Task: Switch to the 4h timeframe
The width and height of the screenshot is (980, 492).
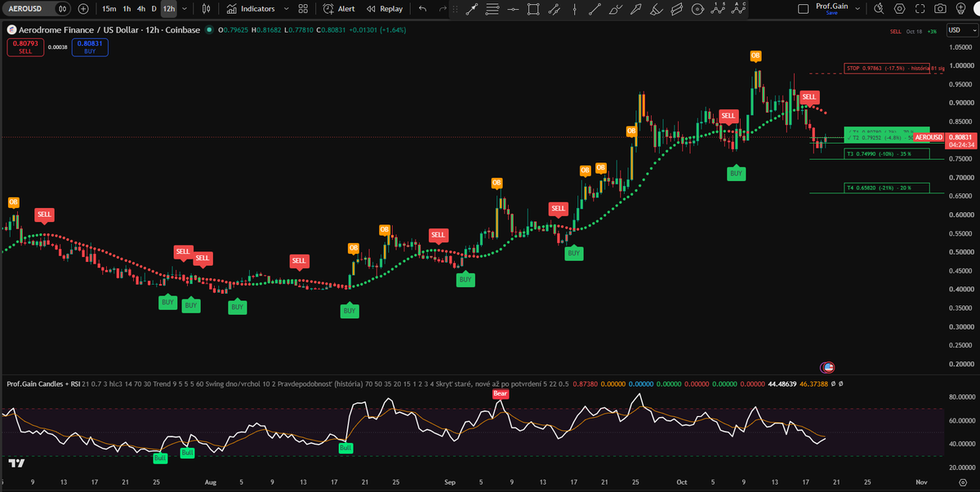Action: click(x=140, y=8)
